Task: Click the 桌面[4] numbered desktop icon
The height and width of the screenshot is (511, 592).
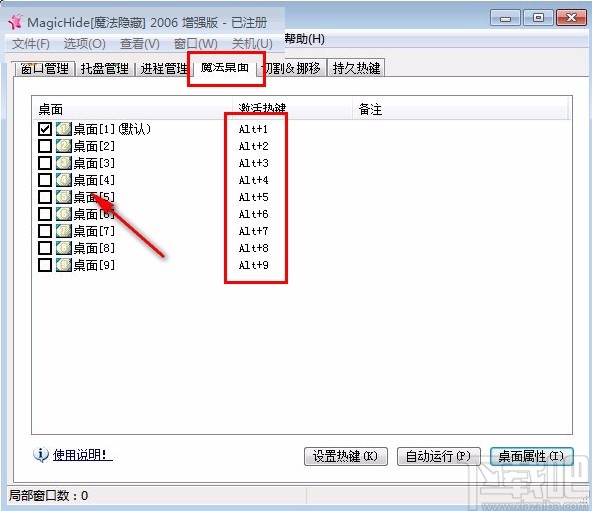Action: tap(64, 180)
